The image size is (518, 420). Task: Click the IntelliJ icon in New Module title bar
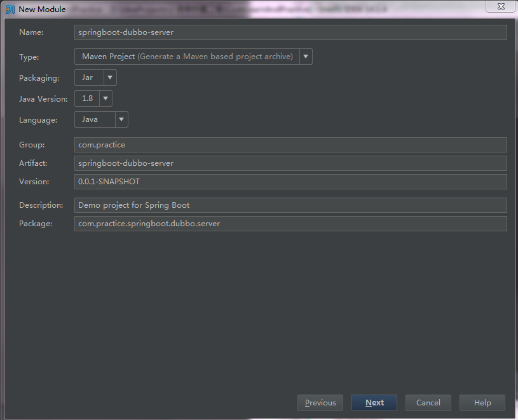pos(10,10)
